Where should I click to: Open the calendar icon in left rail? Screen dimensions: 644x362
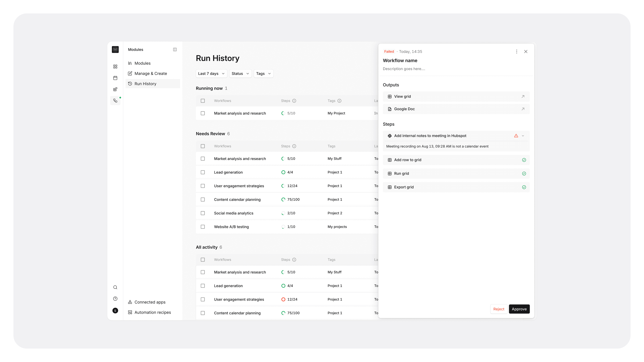115,78
